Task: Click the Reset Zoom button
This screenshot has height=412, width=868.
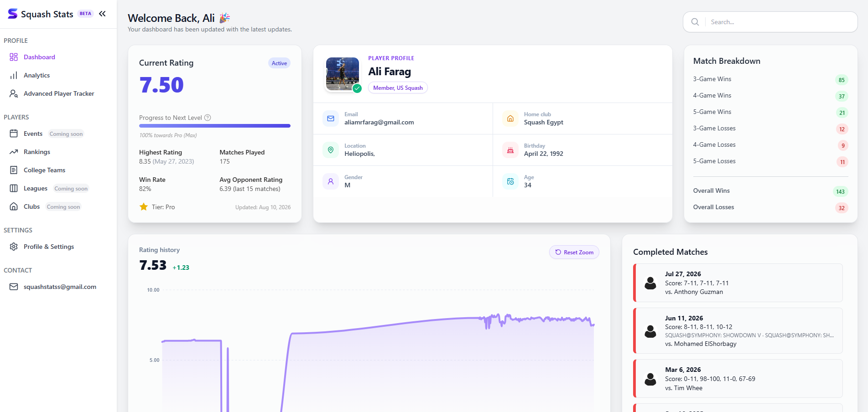Action: point(574,252)
